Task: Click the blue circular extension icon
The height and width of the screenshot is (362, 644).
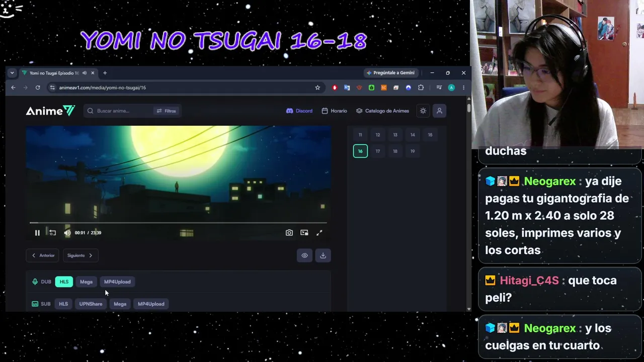Action: 408,87
